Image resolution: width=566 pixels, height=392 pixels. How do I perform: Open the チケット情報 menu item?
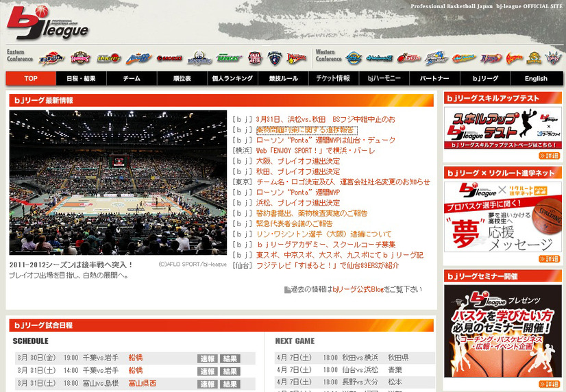point(334,78)
